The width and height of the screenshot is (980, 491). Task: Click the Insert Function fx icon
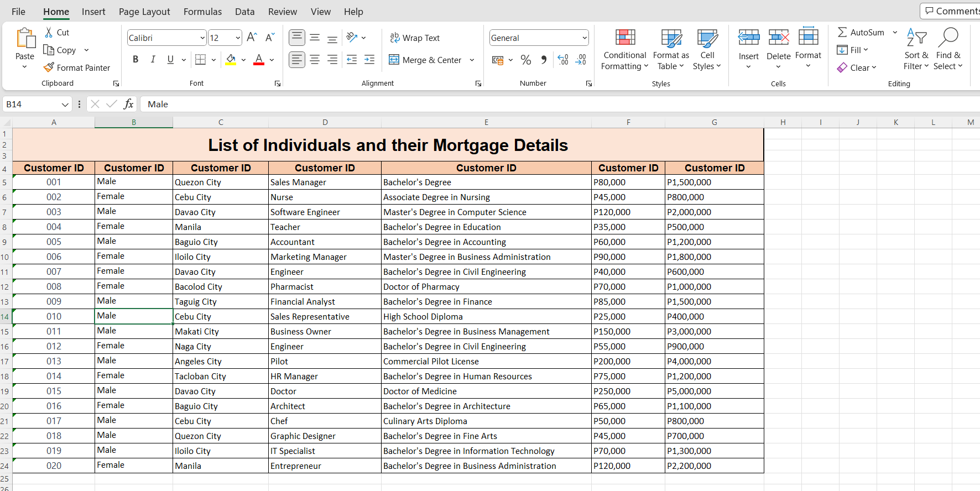128,104
